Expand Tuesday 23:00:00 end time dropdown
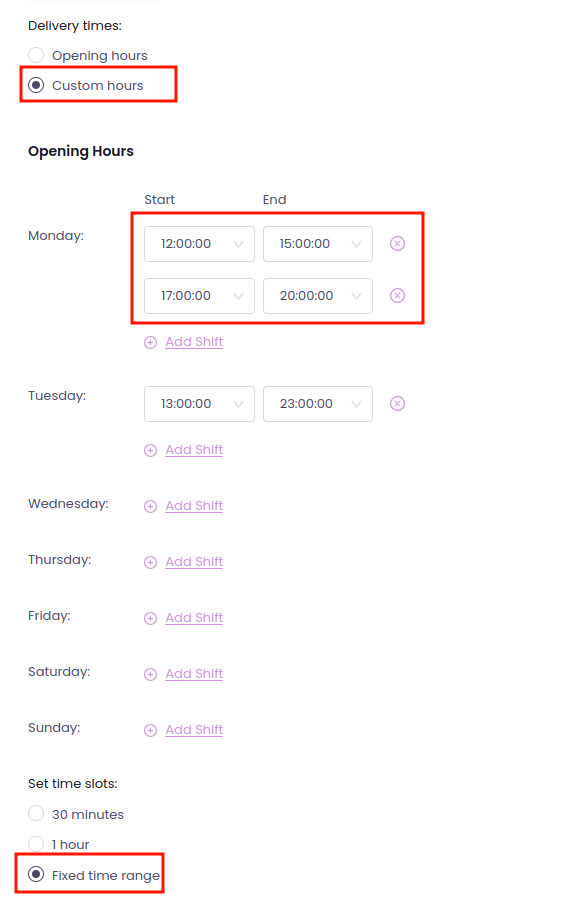 coord(318,404)
